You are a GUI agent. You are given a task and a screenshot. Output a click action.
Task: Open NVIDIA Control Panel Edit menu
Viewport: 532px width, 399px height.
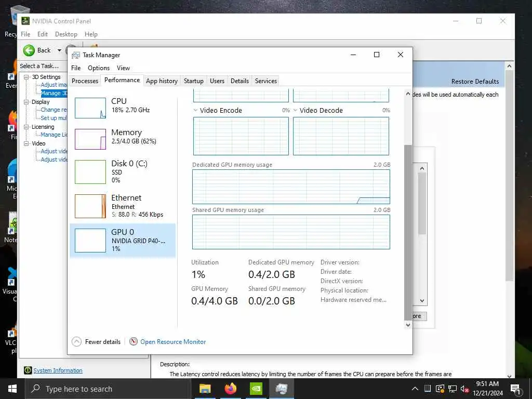pos(43,34)
